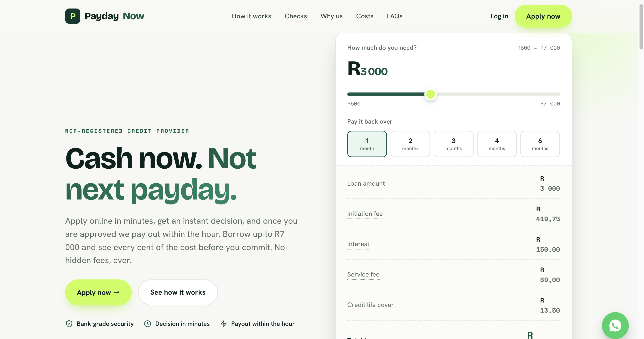The image size is (644, 339).
Task: Click the Payout within the hour text
Action: pos(263,324)
